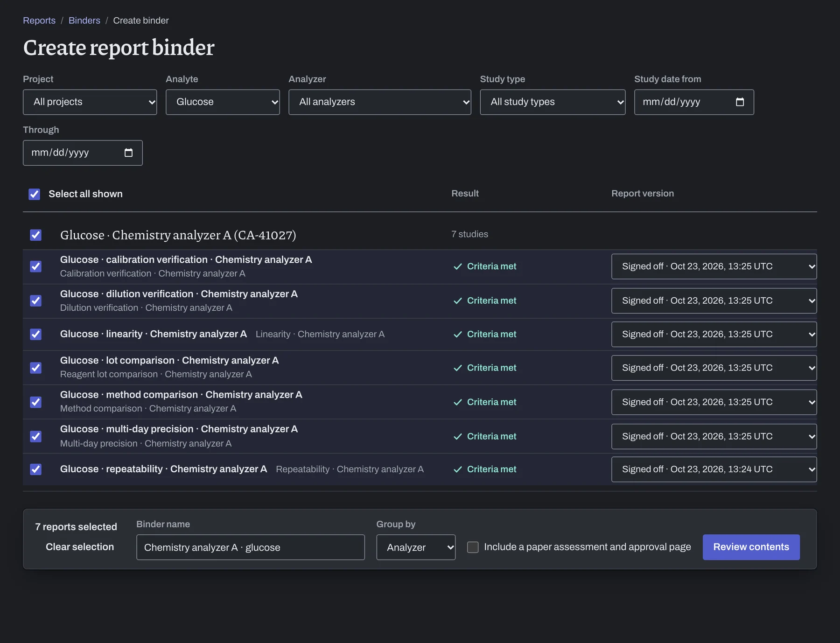The image size is (840, 643).
Task: Go to Binders breadcrumb
Action: [x=84, y=21]
